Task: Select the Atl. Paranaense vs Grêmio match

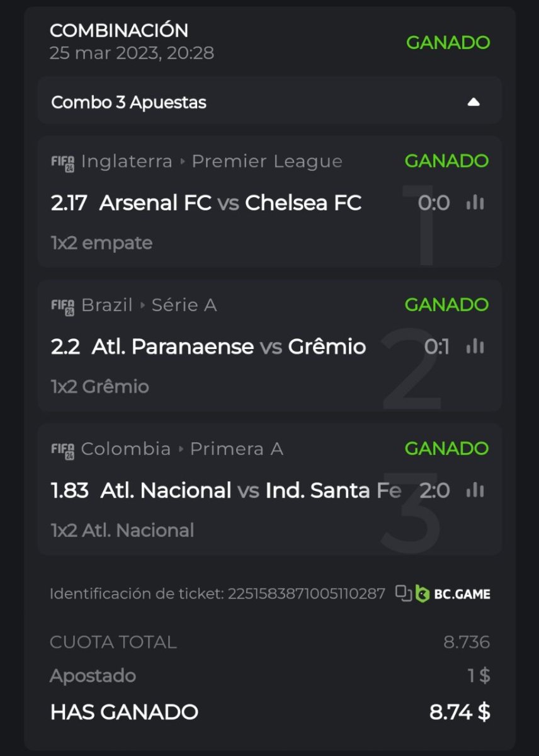Action: point(229,346)
